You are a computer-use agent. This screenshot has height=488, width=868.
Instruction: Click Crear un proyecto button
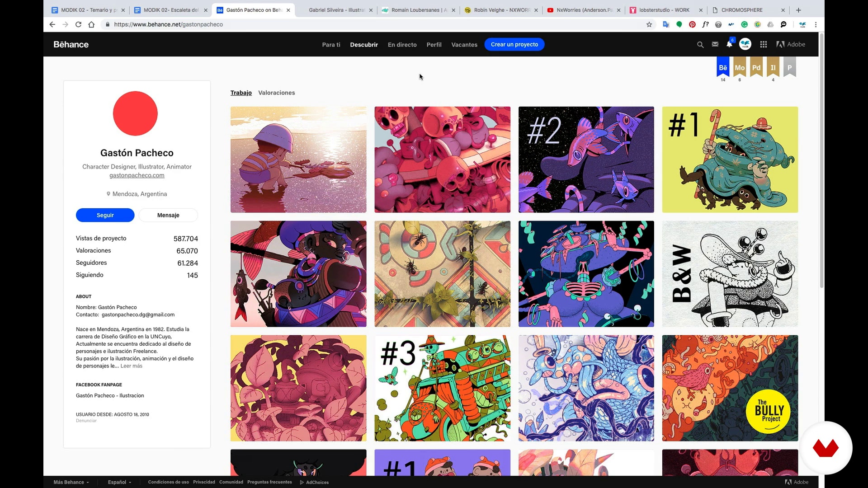point(514,44)
